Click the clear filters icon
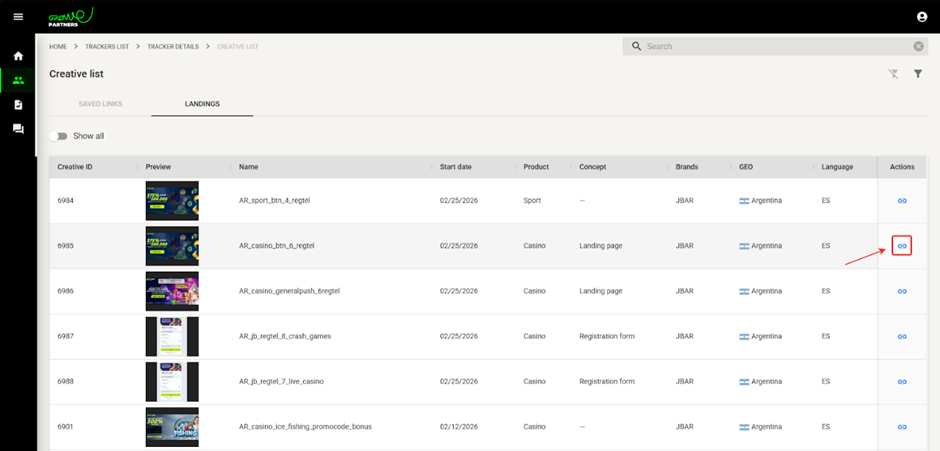This screenshot has width=940, height=451. click(x=894, y=74)
